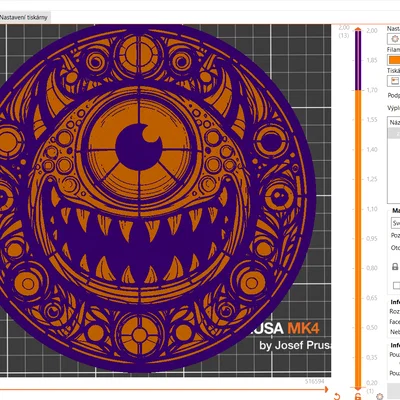The width and height of the screenshot is (400, 400).
Task: Click the printer preset icon in the sidebar
Action: click(394, 81)
